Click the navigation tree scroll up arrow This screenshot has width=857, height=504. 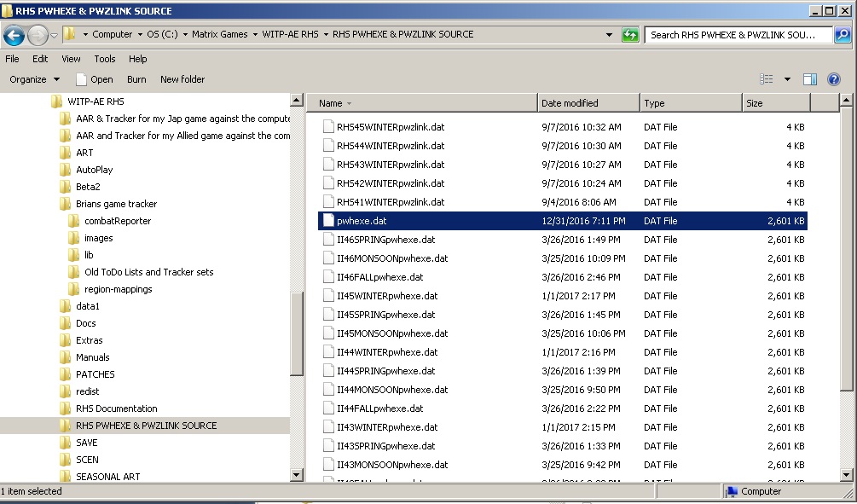[x=296, y=100]
